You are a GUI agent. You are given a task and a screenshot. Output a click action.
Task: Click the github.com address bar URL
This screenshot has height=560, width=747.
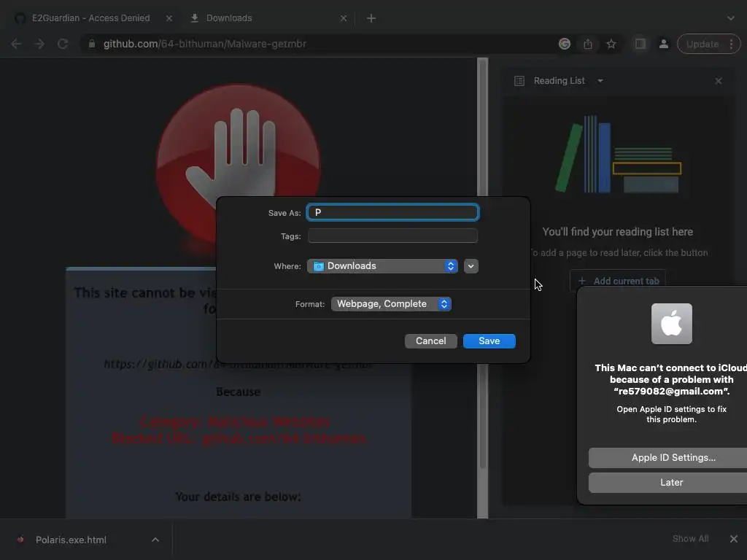click(205, 44)
